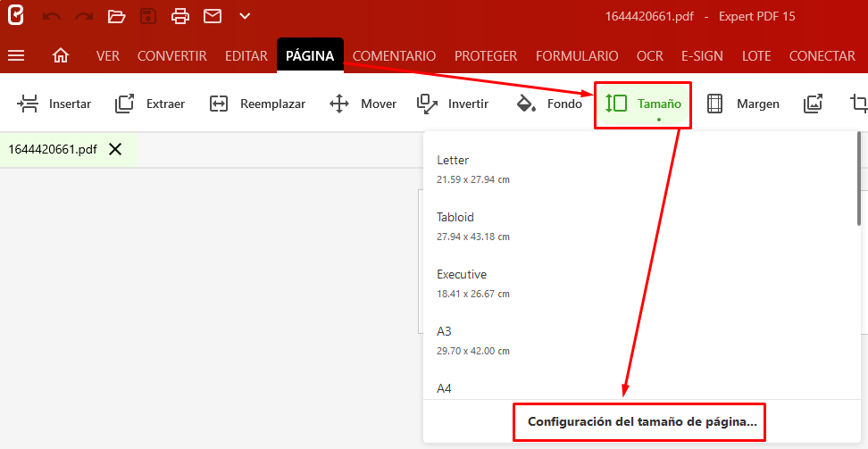868x449 pixels.
Task: Click the Mover label text
Action: point(379,104)
